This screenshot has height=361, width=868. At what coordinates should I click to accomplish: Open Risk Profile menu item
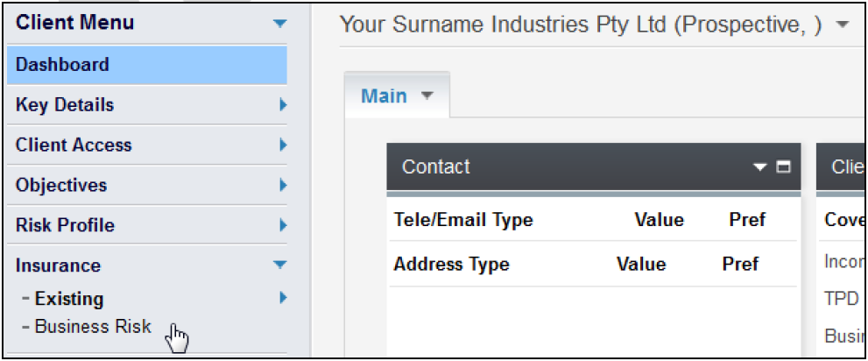(65, 226)
